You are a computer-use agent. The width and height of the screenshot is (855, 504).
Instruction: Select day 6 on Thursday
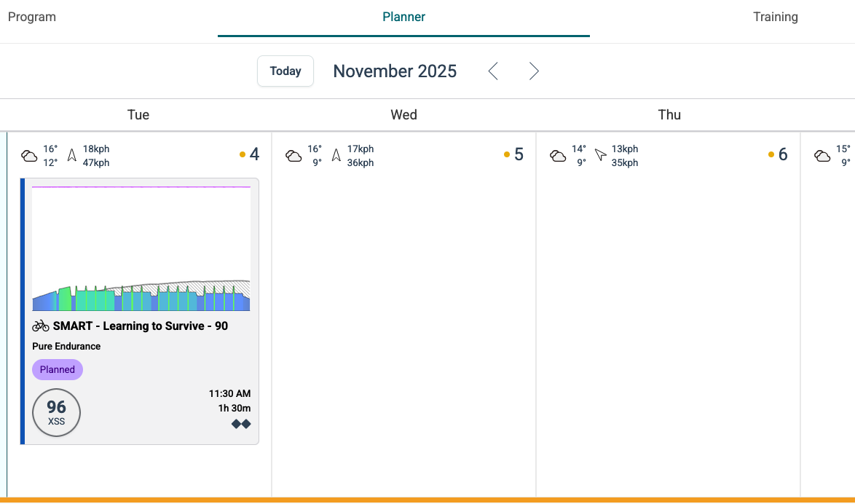(783, 154)
